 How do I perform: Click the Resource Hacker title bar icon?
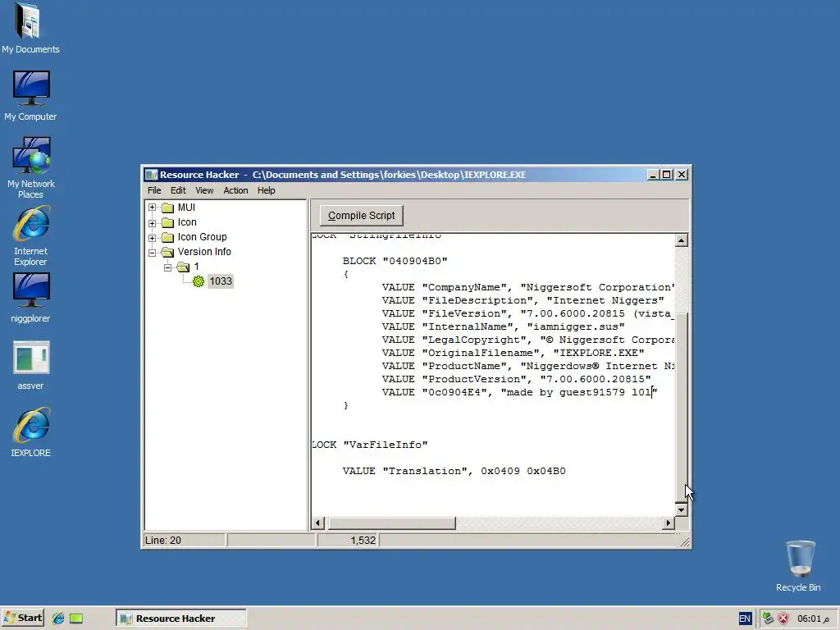tap(152, 175)
